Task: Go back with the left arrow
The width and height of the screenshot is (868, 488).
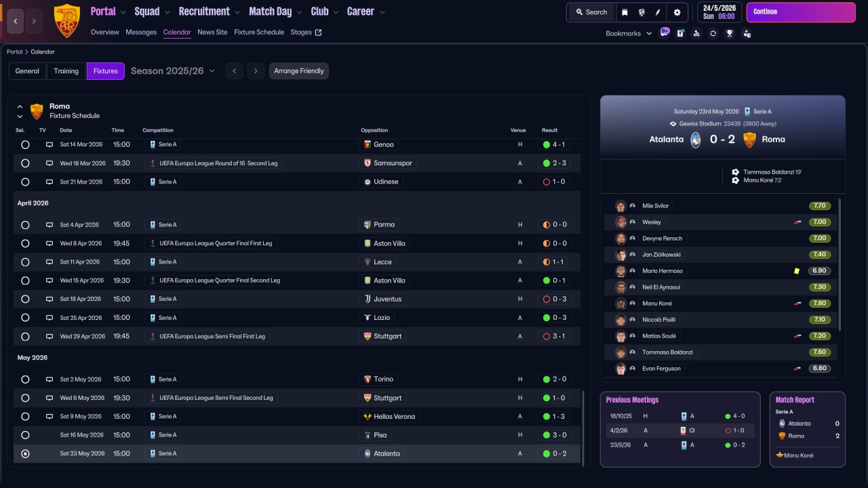Action: [x=16, y=21]
